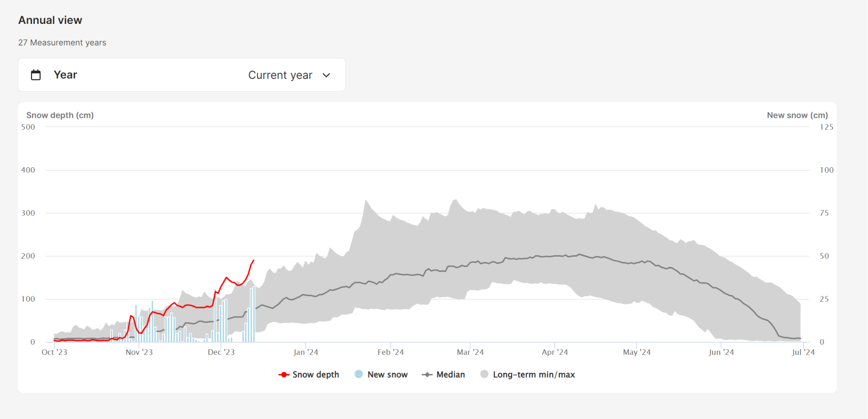Screen dimensions: 868x419
Task: Click the red Snow depth legend marker
Action: click(284, 374)
